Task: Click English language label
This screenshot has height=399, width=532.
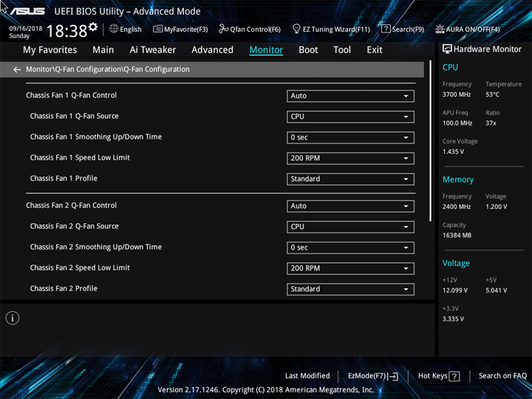Action: point(131,29)
